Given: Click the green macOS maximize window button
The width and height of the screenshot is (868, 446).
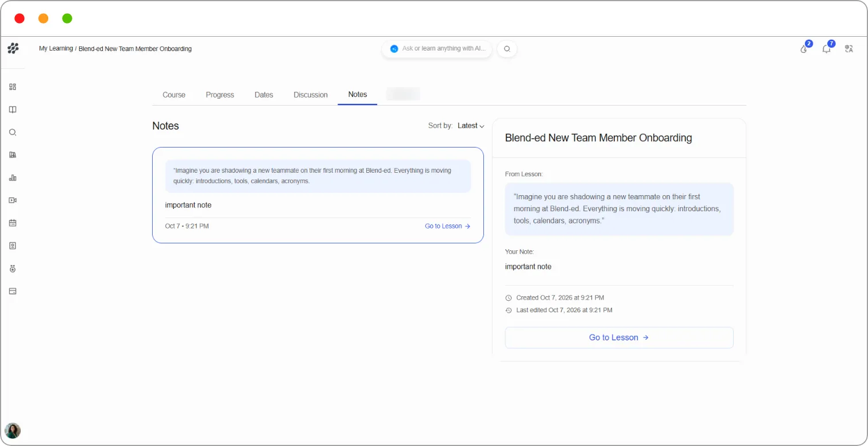Looking at the screenshot, I should point(67,18).
